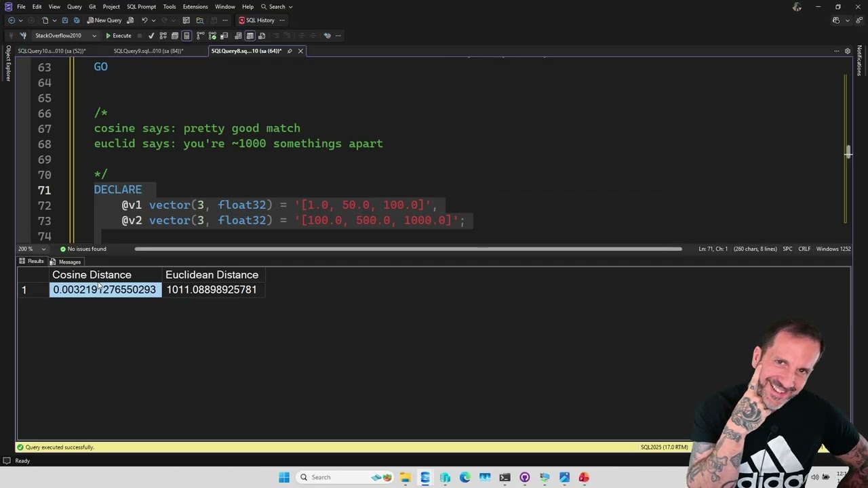Click the find in files toolbar icon
The width and height of the screenshot is (868, 488).
pyautogui.click(x=200, y=20)
